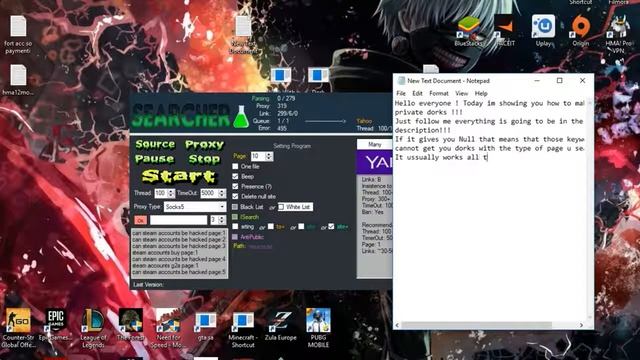This screenshot has height=360, width=640.
Task: Launch Counter-Strike Global Offensive shortcut
Action: pyautogui.click(x=18, y=328)
